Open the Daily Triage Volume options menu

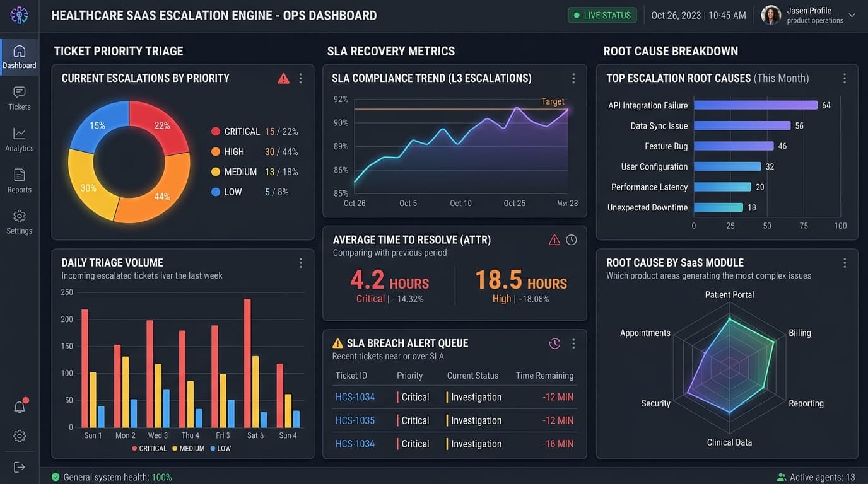tap(301, 263)
